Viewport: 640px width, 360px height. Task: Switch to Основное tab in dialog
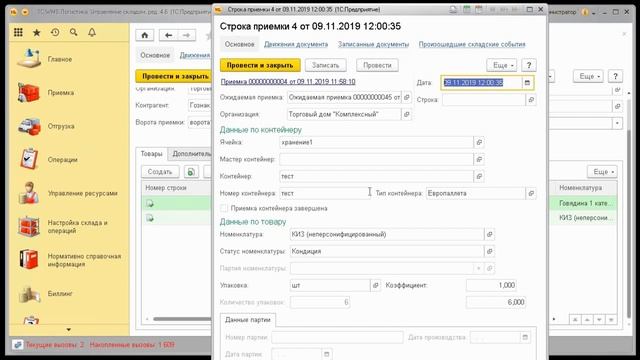(x=240, y=44)
